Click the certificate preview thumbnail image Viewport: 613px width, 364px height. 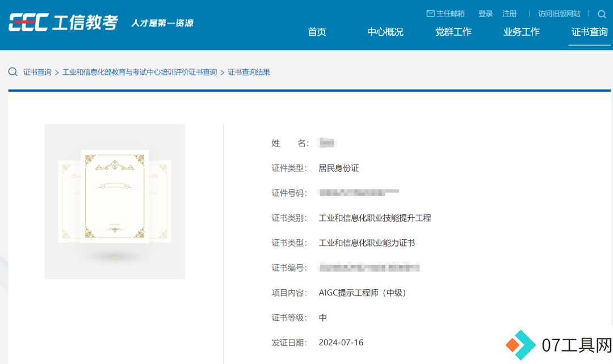115,201
